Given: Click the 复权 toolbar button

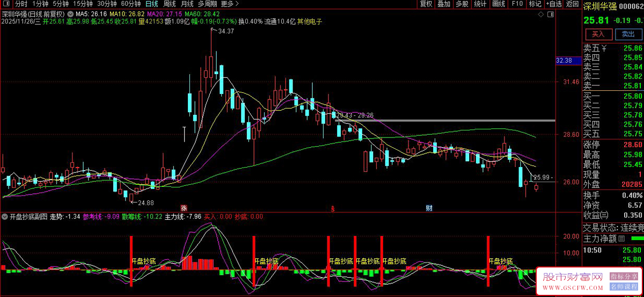Looking at the screenshot, I should (426, 4).
